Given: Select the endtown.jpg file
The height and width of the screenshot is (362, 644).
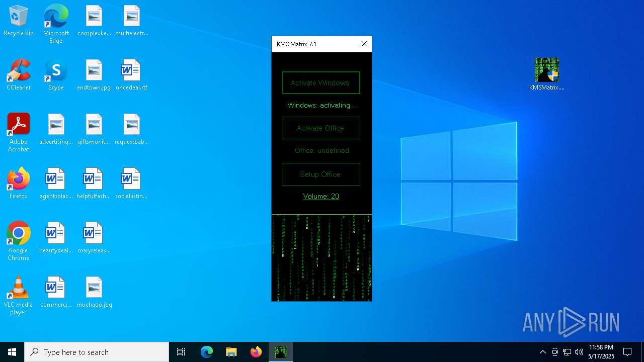Looking at the screenshot, I should pos(94,75).
